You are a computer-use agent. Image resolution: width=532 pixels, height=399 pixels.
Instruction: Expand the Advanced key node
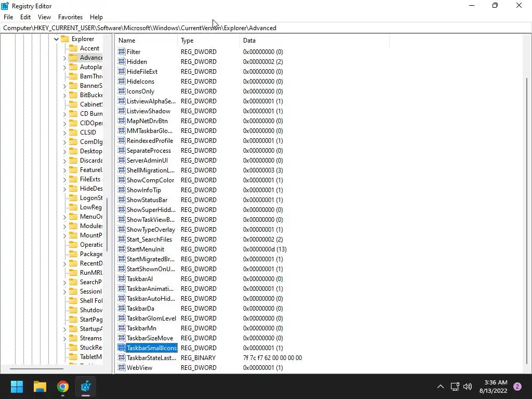(x=64, y=58)
